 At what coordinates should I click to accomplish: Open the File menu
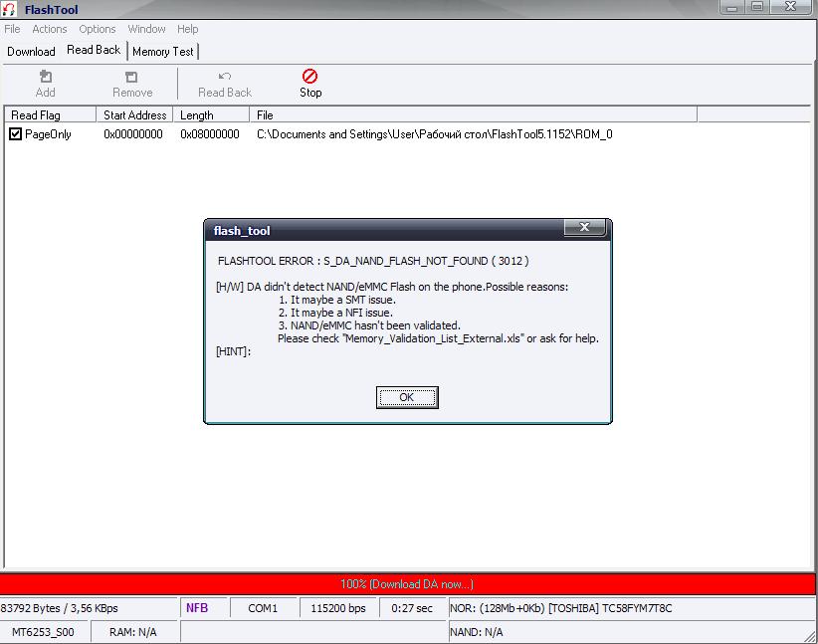12,29
